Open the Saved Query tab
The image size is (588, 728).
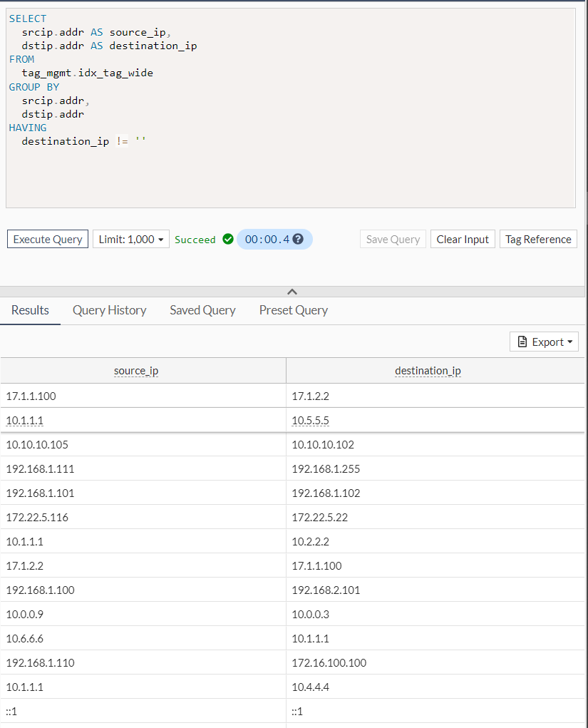click(202, 310)
